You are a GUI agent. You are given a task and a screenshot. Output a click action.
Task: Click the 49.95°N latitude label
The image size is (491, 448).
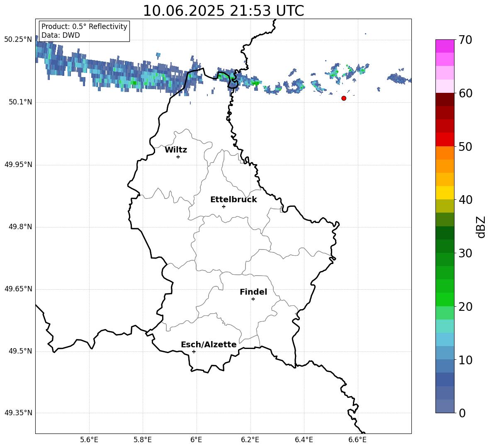tap(18, 165)
